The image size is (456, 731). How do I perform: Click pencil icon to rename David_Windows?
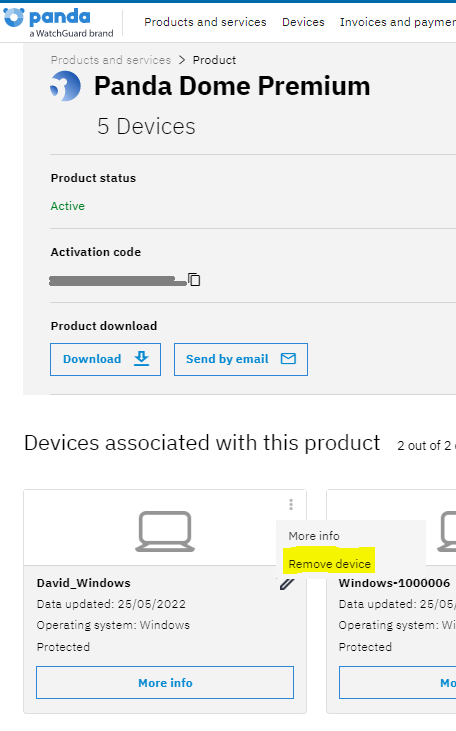[x=287, y=583]
